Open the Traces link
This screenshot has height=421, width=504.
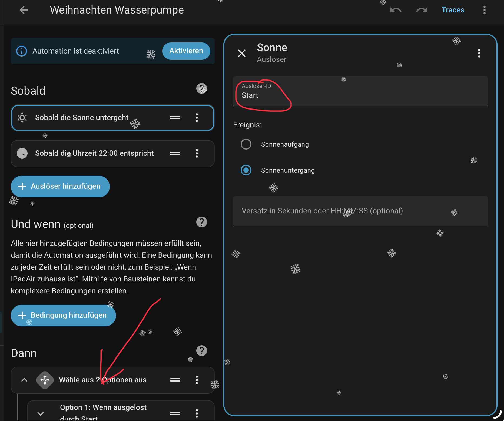coord(453,10)
